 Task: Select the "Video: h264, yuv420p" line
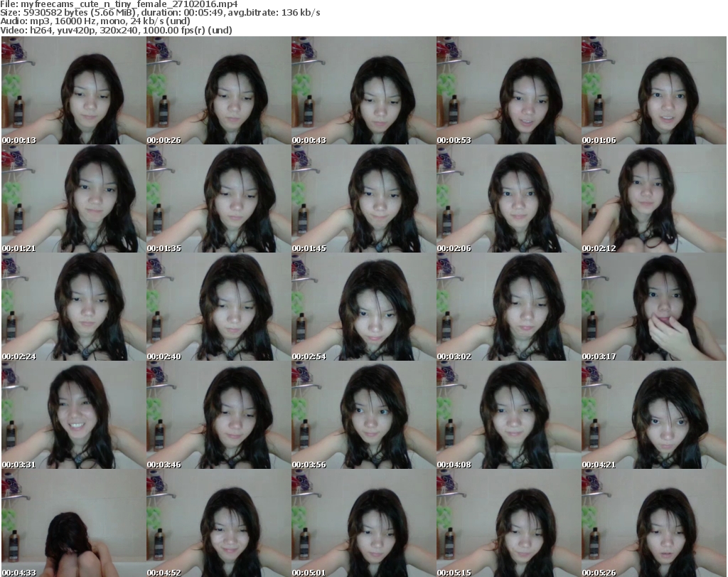pyautogui.click(x=116, y=30)
